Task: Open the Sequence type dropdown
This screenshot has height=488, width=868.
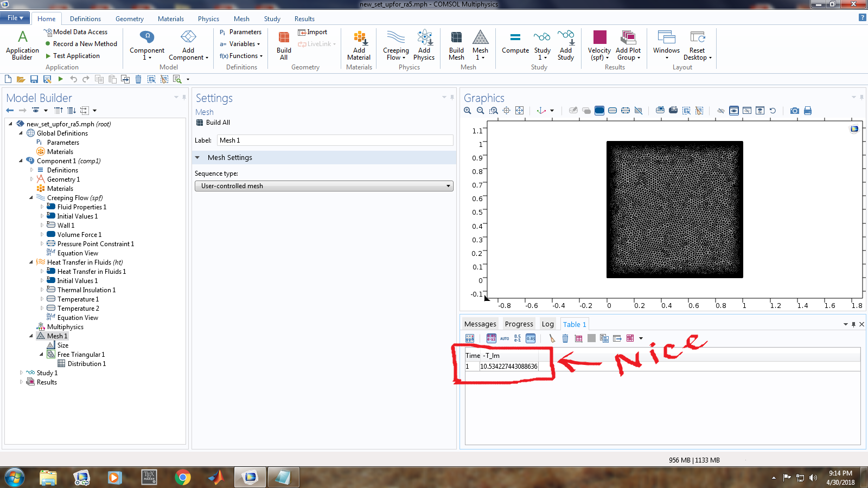Action: click(324, 186)
